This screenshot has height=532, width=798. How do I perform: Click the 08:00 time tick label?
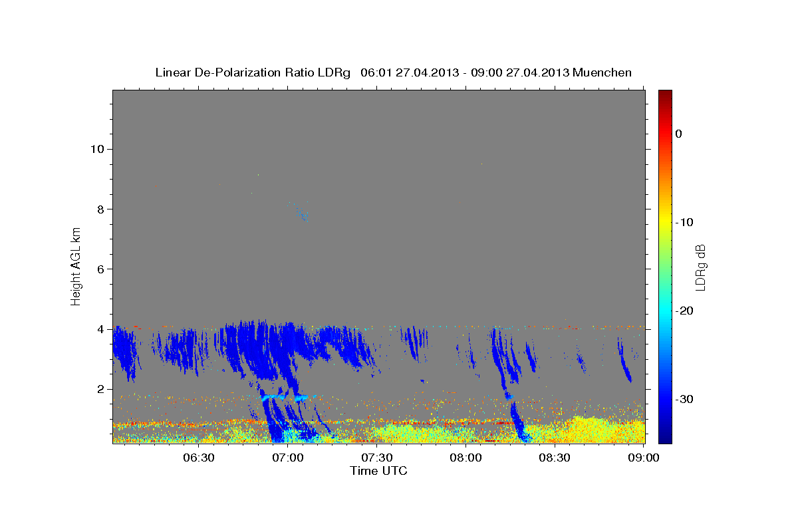(465, 458)
